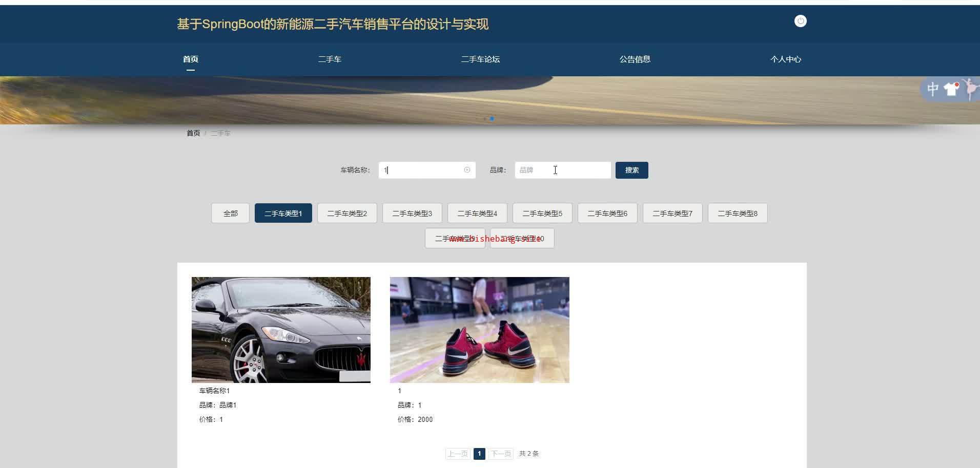Click the 品牌: field label beside search
Viewport: 980px width, 468px height.
tap(498, 170)
